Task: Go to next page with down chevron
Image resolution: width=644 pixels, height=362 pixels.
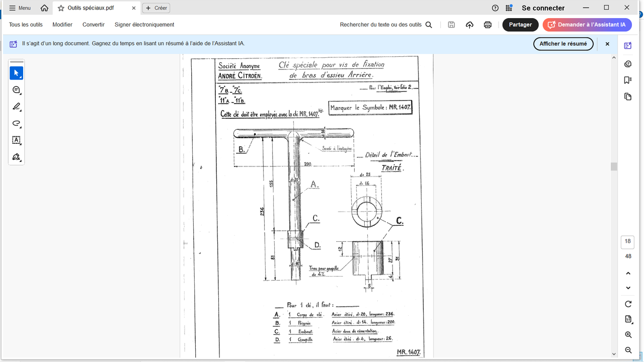Action: pos(628,288)
